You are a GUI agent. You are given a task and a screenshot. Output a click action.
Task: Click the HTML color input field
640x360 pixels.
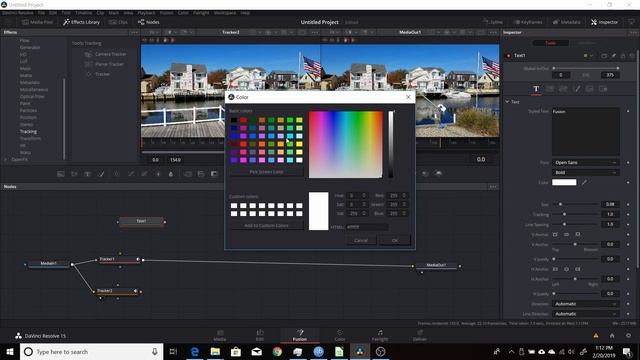click(367, 227)
